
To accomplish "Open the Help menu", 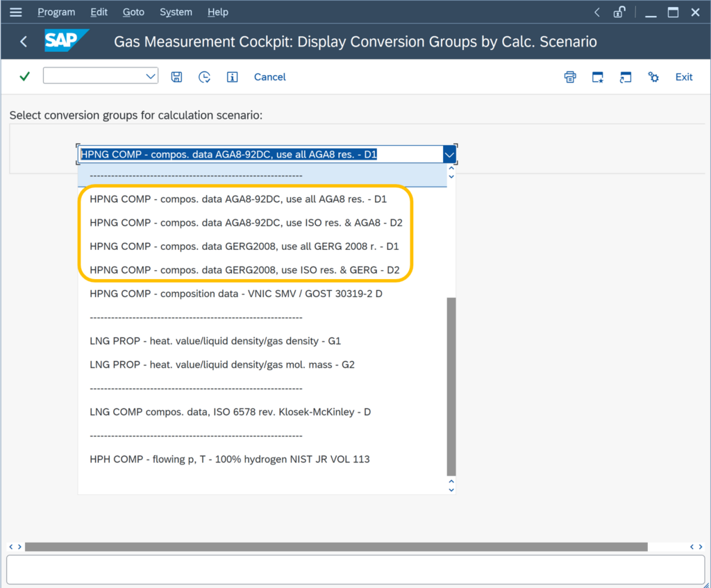I will [x=217, y=12].
